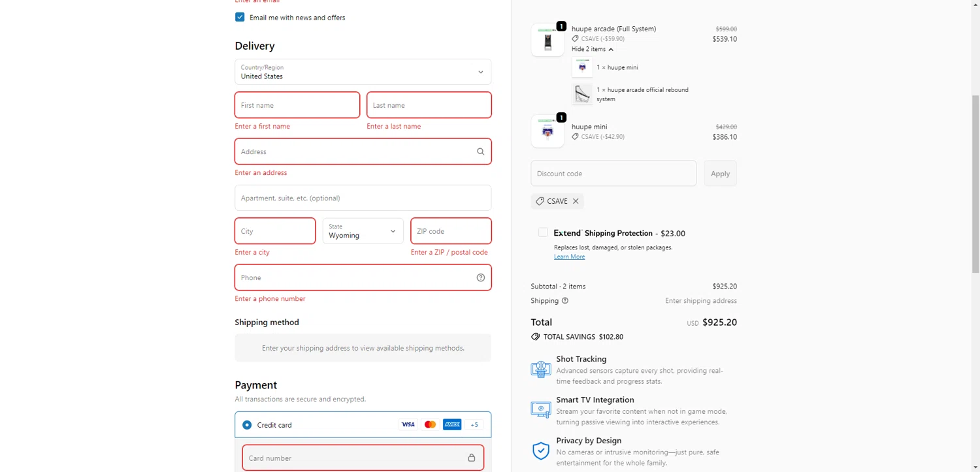This screenshot has width=980, height=472.
Task: Click the phone field help question icon
Action: click(x=481, y=277)
